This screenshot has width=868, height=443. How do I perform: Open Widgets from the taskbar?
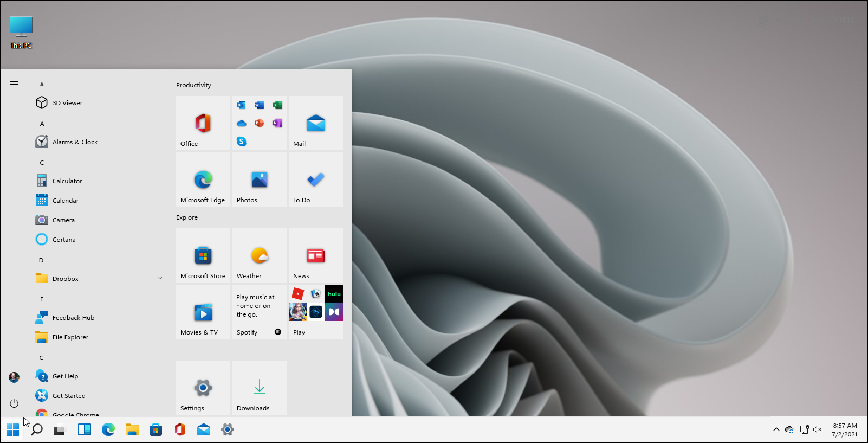(x=85, y=430)
